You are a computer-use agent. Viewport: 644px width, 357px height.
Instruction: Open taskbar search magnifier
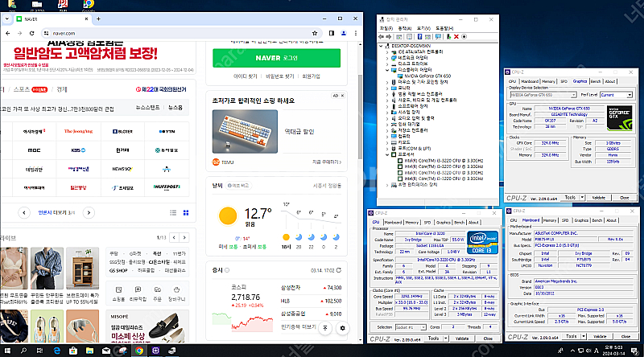pyautogui.click(x=23, y=351)
